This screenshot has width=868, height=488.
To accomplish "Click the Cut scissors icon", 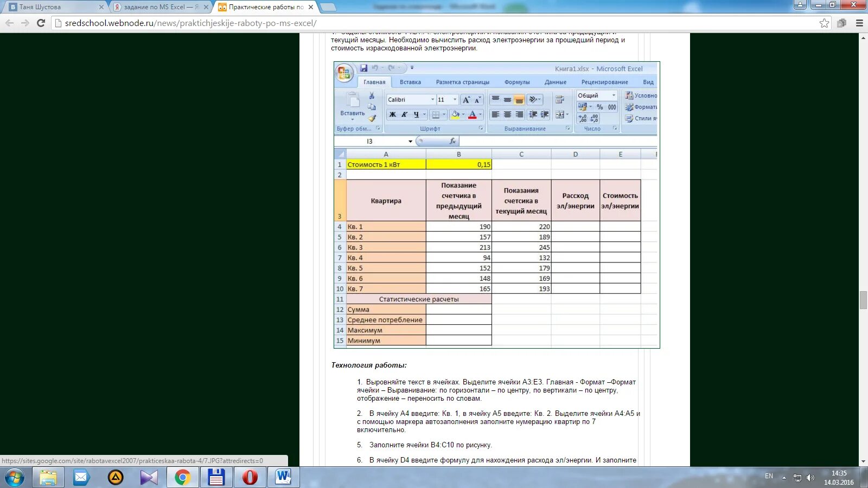I will point(372,96).
